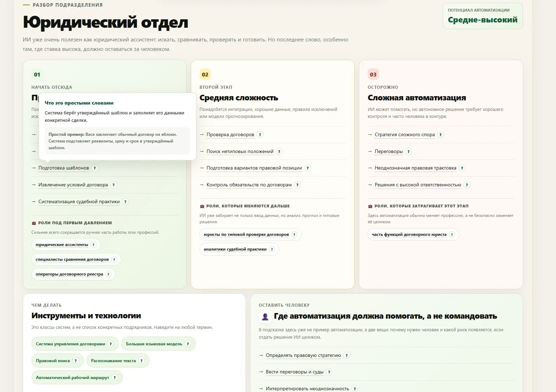The width and height of the screenshot is (556, 392).
Task: Click the question mark in Правовой поиск chip
Action: pyautogui.click(x=76, y=361)
